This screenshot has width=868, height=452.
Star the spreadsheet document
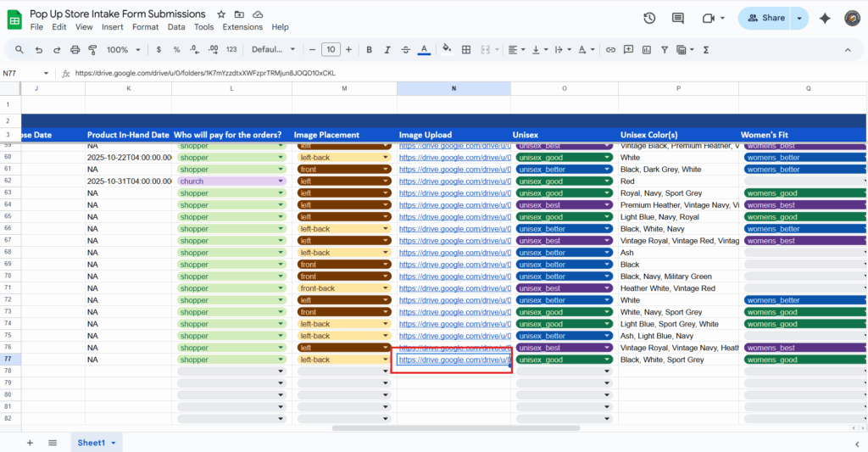[221, 14]
